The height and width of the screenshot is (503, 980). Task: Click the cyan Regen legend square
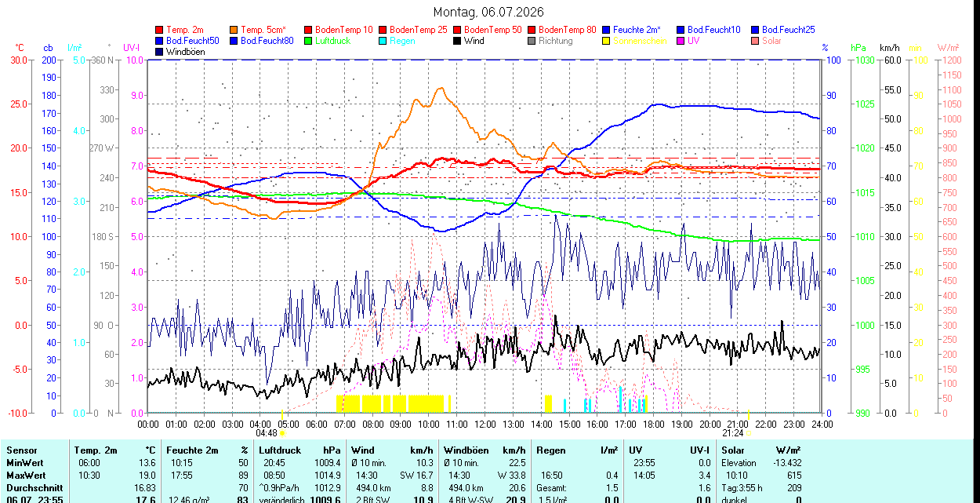(383, 41)
